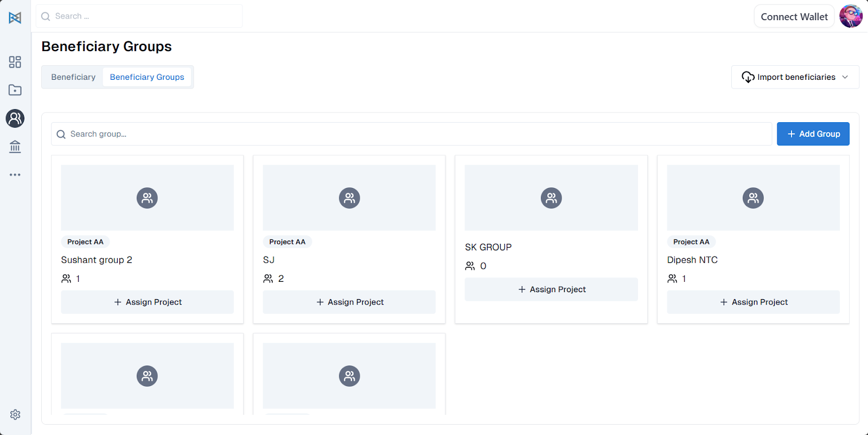This screenshot has width=868, height=435.
Task: Click group icon on SJ card
Action: (349, 198)
